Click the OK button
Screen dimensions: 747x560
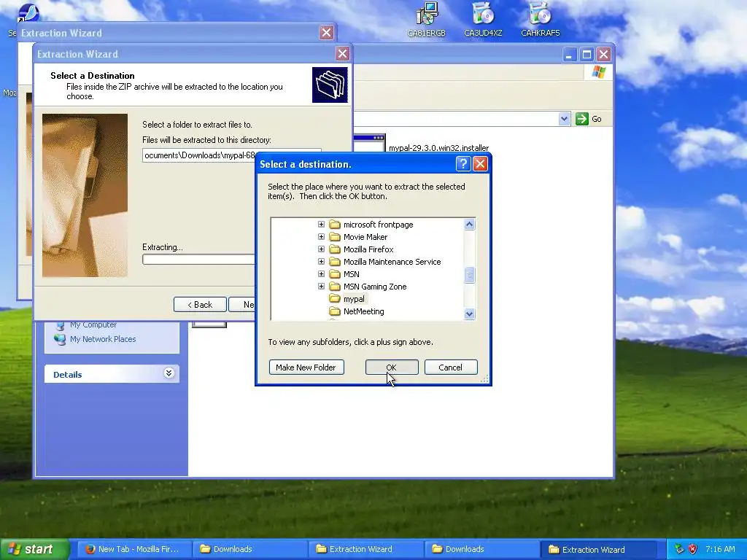(392, 367)
